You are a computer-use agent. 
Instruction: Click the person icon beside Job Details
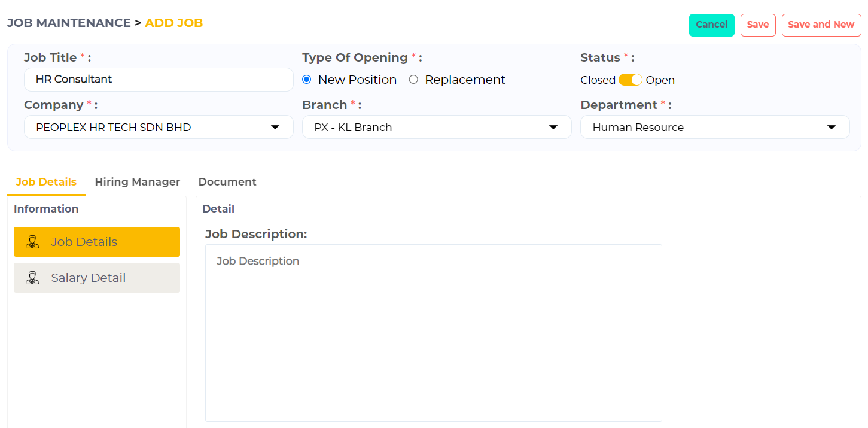click(32, 242)
